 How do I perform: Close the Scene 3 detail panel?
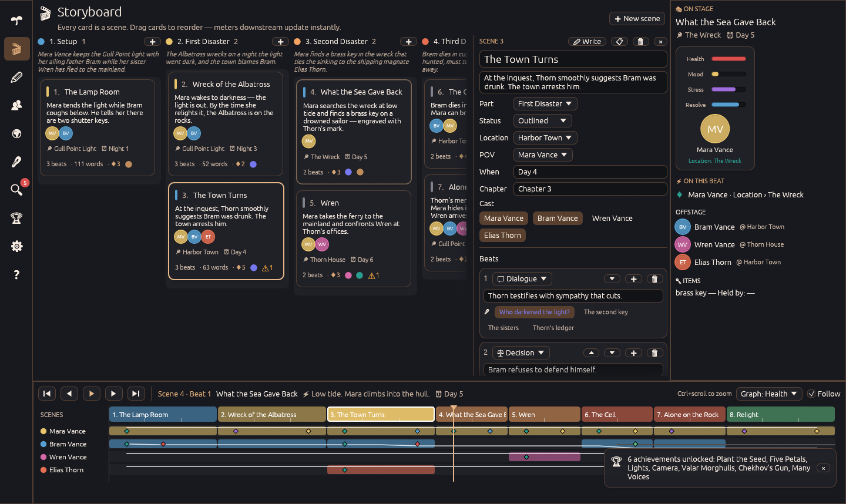[x=660, y=42]
